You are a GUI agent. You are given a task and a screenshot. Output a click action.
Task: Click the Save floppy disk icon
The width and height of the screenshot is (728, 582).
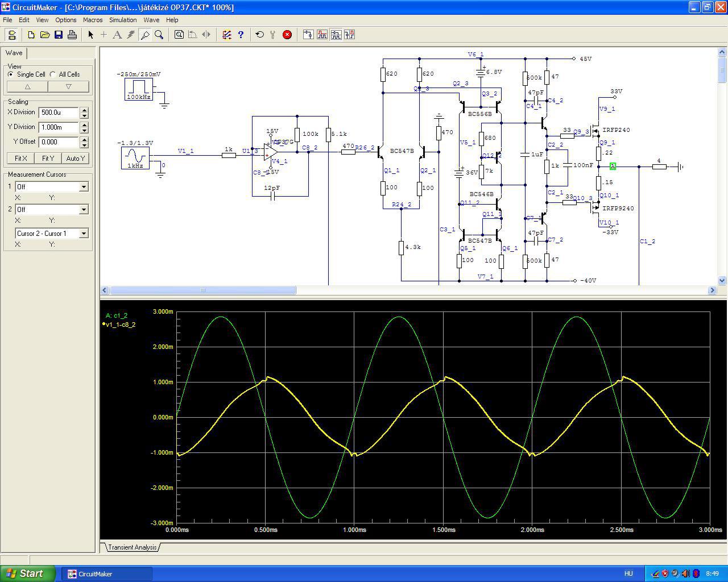59,35
